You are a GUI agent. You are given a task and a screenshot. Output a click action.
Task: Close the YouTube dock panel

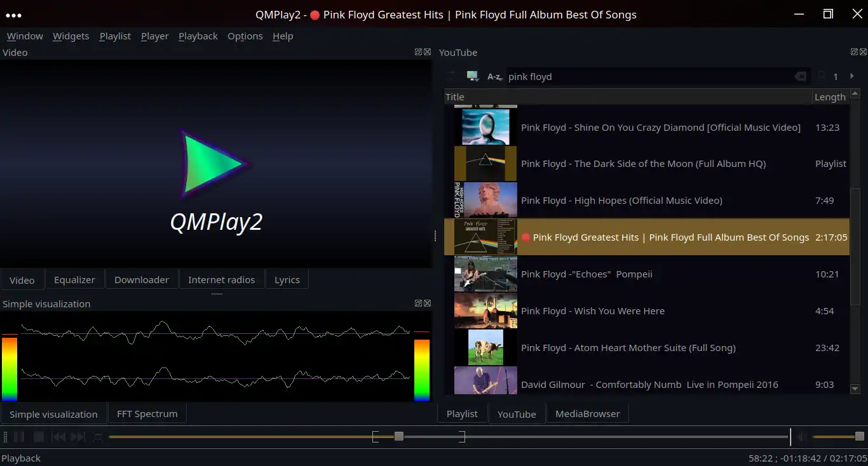point(863,52)
